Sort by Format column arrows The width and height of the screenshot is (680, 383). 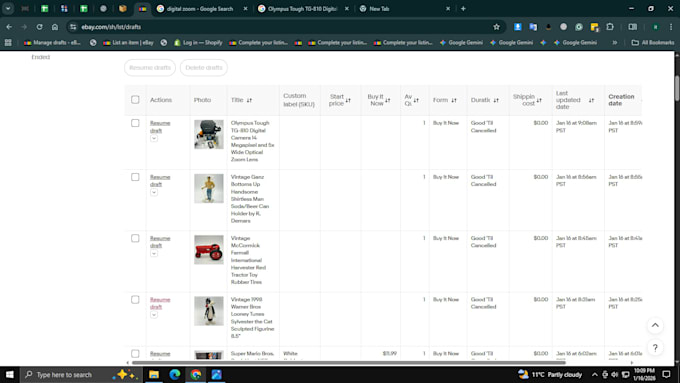[454, 100]
